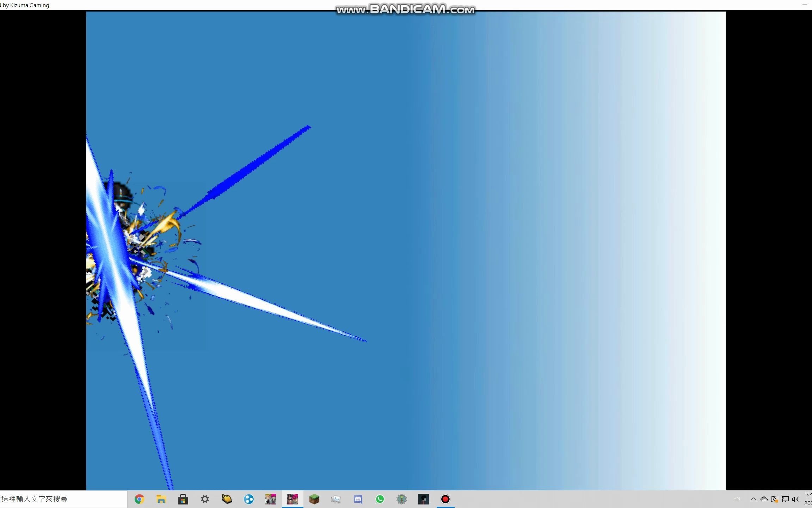Open the yellow pointing hand app
Image resolution: width=812 pixels, height=508 pixels.
point(227,499)
